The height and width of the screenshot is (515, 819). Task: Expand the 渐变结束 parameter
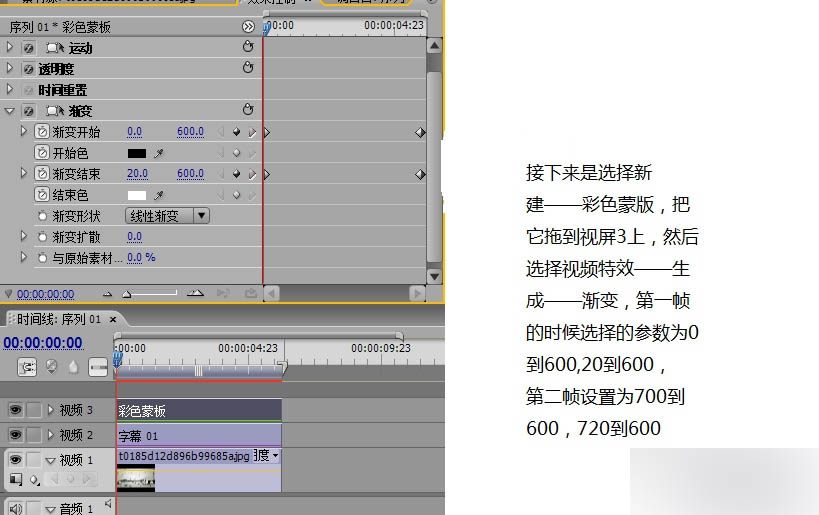coord(23,172)
